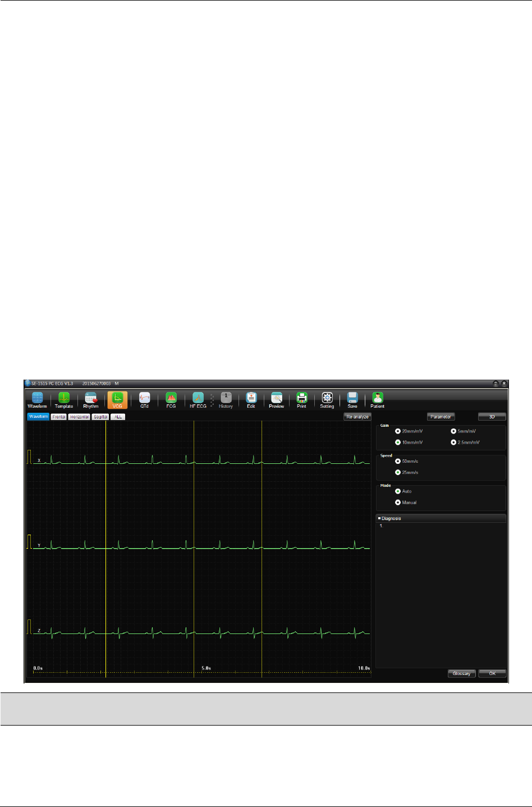The image size is (532, 807).
Task: Minimize the SE-1515 PC ECG window
Action: [x=496, y=384]
